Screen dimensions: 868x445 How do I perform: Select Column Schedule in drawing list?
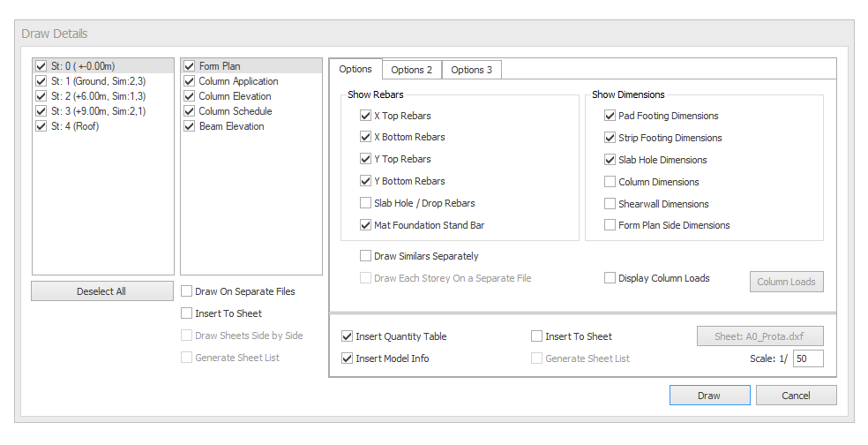point(235,111)
